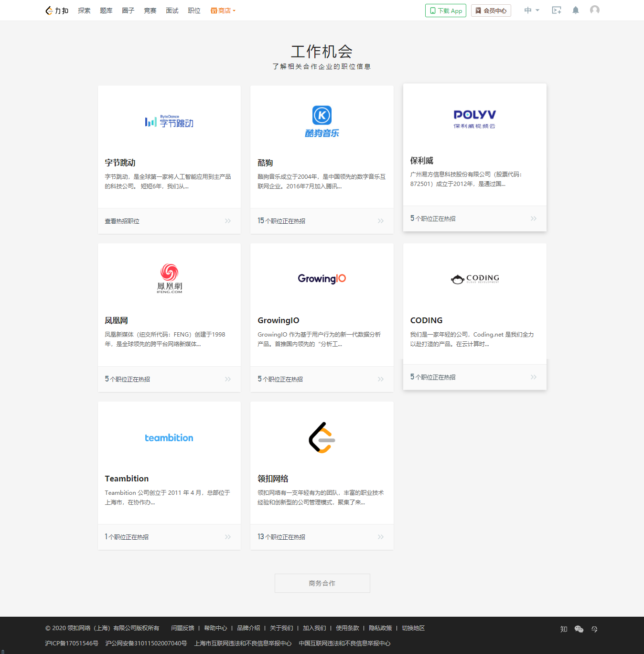The width and height of the screenshot is (644, 654).
Task: Click the POLYV 保利威视频云 logo
Action: (x=475, y=119)
